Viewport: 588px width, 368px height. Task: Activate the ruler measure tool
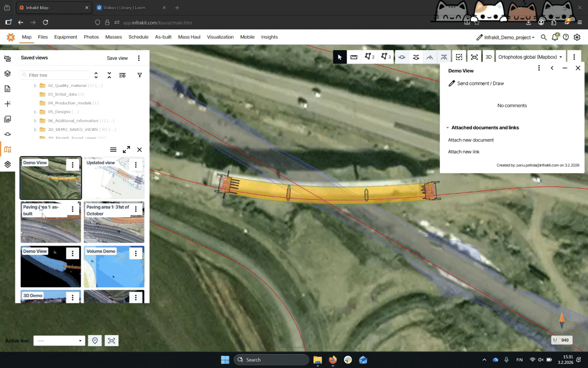354,57
